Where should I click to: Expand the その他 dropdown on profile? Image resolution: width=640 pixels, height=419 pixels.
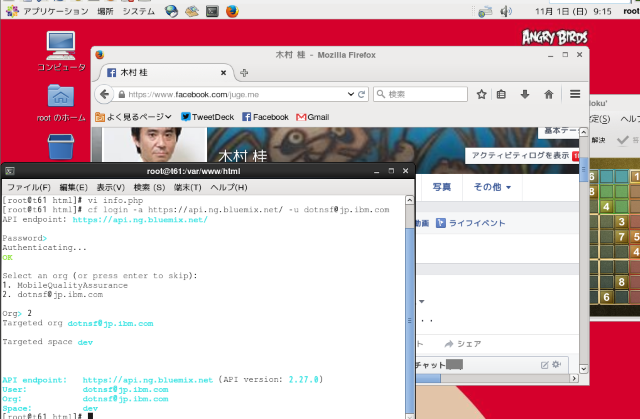tap(492, 187)
